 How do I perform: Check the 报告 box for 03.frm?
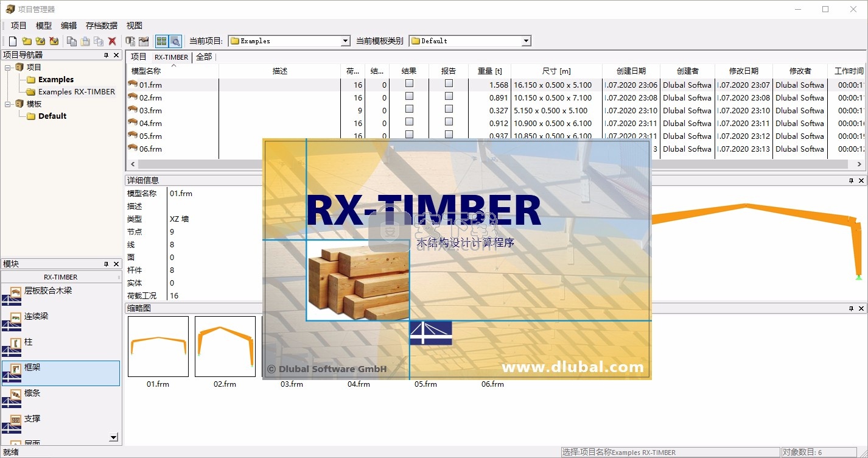(x=449, y=109)
